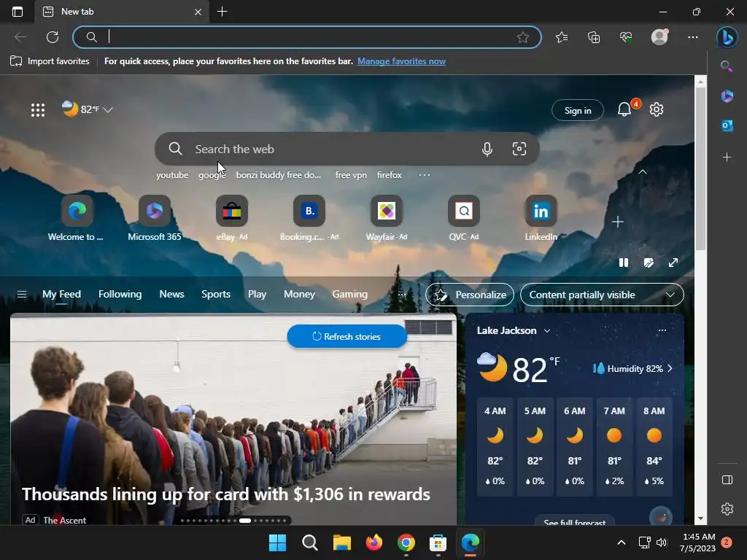Screen dimensions: 747x560
Task: Pause the background video
Action: coord(624,262)
